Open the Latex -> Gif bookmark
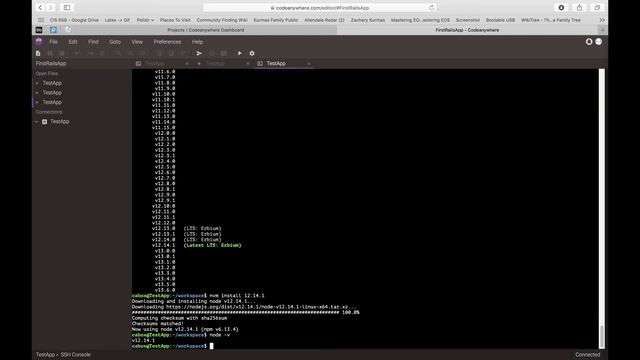 click(117, 20)
